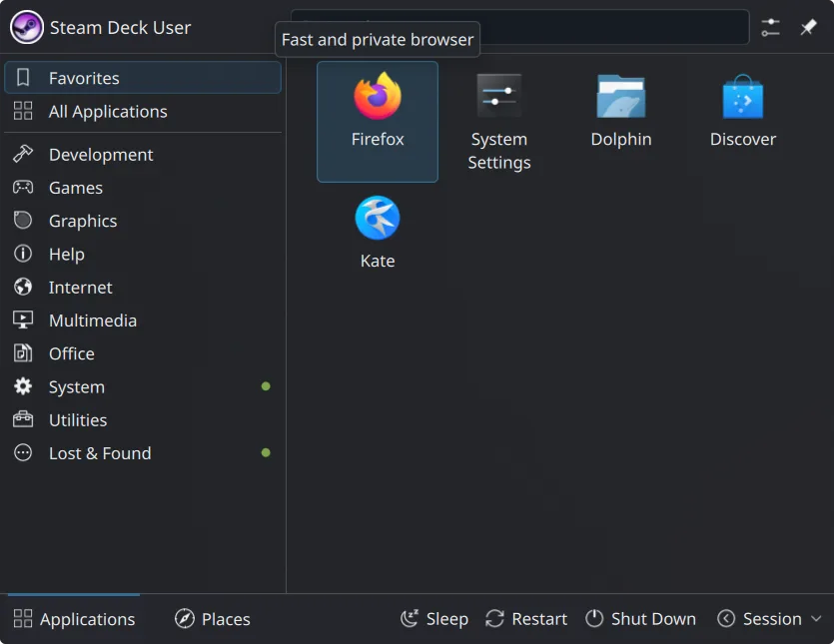
Task: Expand the Session dropdown chevron
Action: (816, 619)
